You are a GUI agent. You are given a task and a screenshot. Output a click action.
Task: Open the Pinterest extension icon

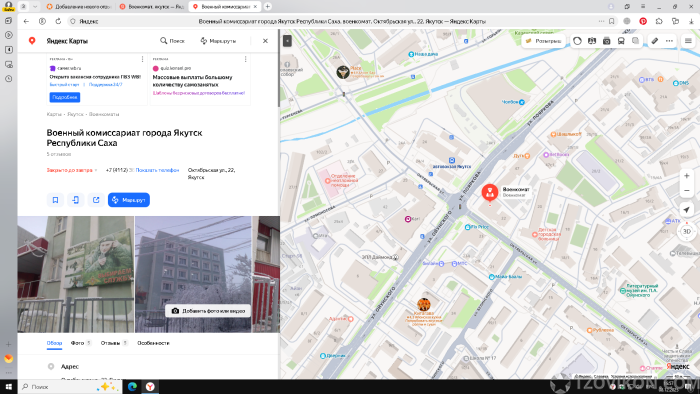point(643,21)
